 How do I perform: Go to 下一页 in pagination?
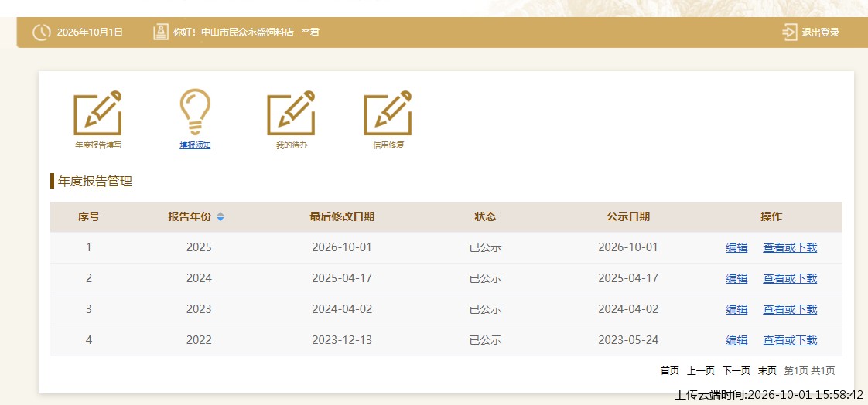(736, 371)
